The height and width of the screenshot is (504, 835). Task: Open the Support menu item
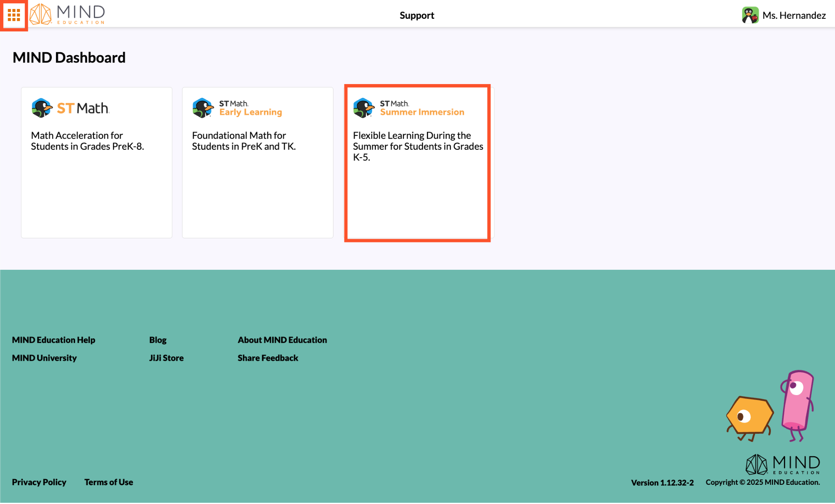(417, 16)
